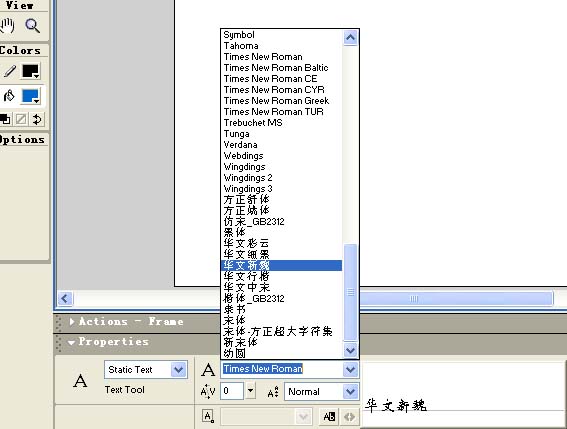
Task: Select the Zoom magnifier tool
Action: pyautogui.click(x=32, y=26)
